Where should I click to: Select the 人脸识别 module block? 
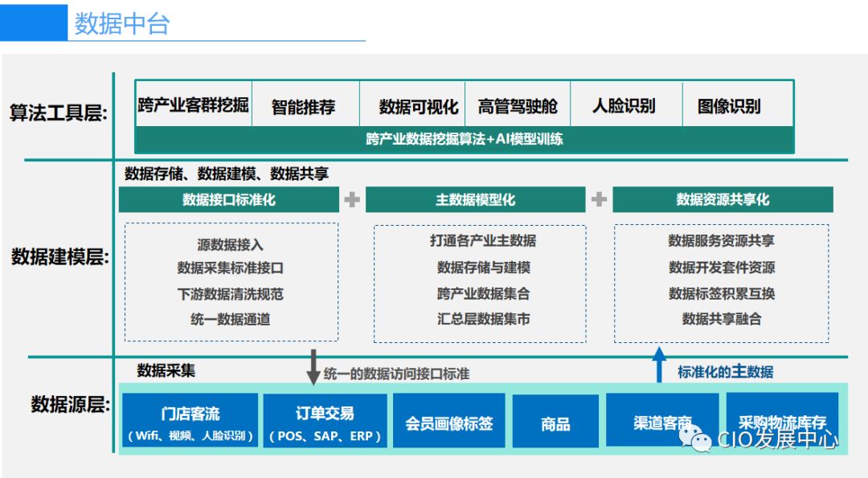627,104
